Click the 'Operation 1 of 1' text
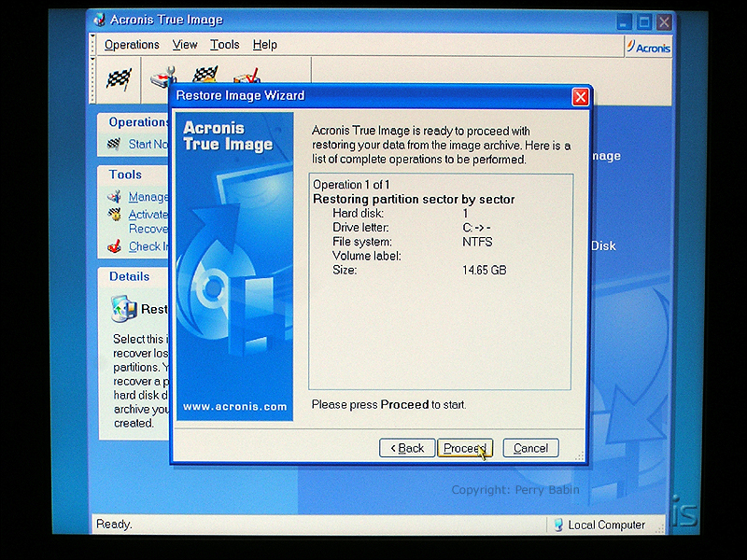Image resolution: width=747 pixels, height=560 pixels. click(351, 185)
